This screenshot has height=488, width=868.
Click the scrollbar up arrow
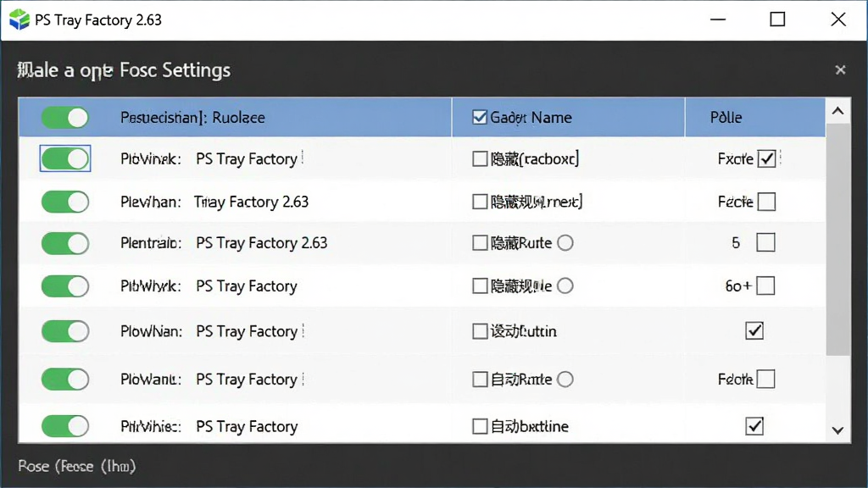(838, 111)
